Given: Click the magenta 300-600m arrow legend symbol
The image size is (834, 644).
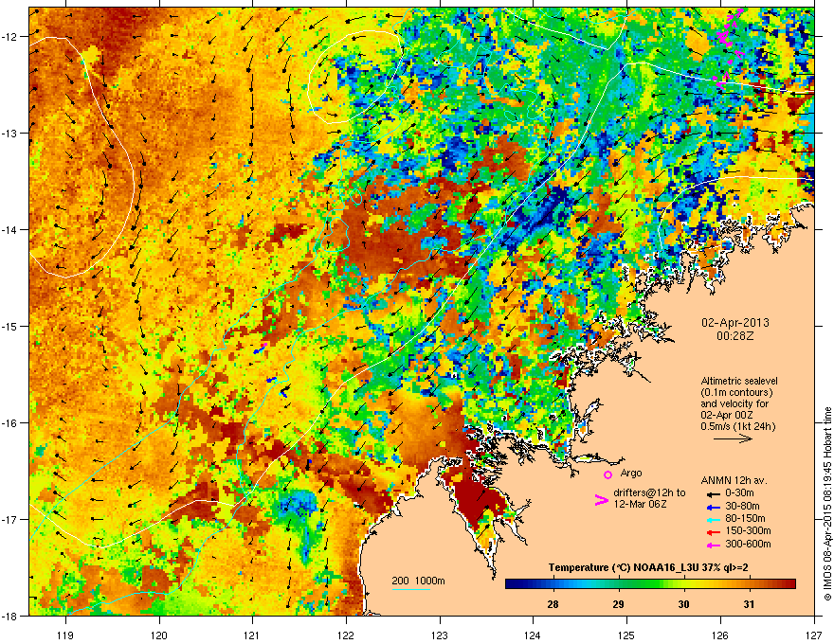Looking at the screenshot, I should coord(712,545).
